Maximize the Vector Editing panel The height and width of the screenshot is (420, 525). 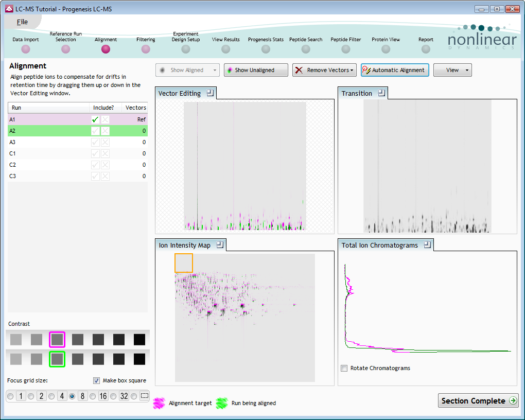click(210, 93)
